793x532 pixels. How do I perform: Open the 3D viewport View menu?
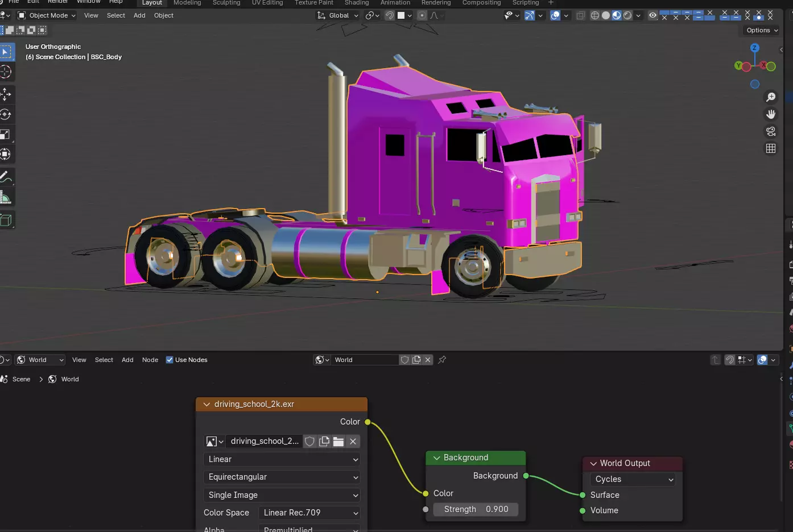[x=91, y=15]
